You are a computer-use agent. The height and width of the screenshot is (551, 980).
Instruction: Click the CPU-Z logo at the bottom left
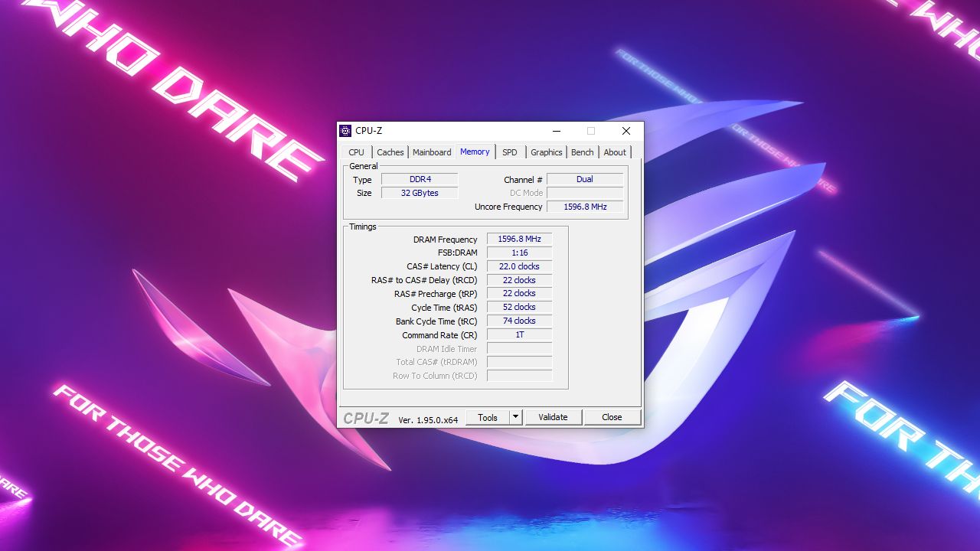pos(367,417)
